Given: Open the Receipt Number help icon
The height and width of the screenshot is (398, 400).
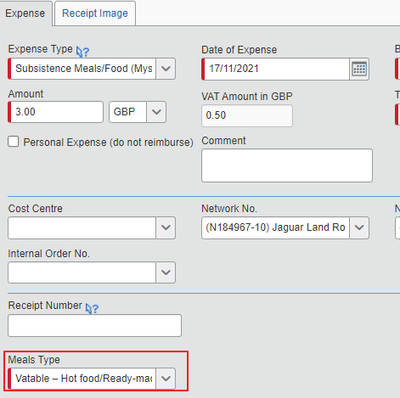Looking at the screenshot, I should (92, 308).
